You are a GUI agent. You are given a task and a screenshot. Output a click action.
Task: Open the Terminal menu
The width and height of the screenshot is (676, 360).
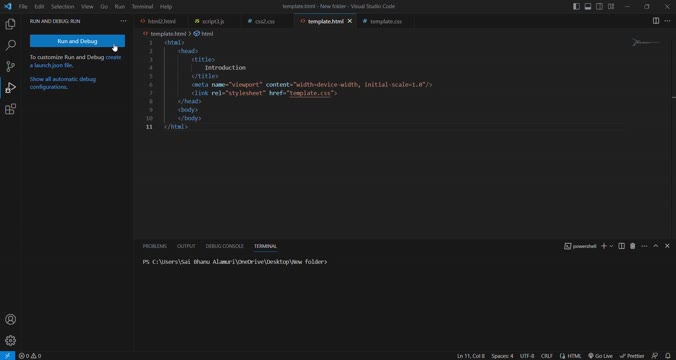143,6
